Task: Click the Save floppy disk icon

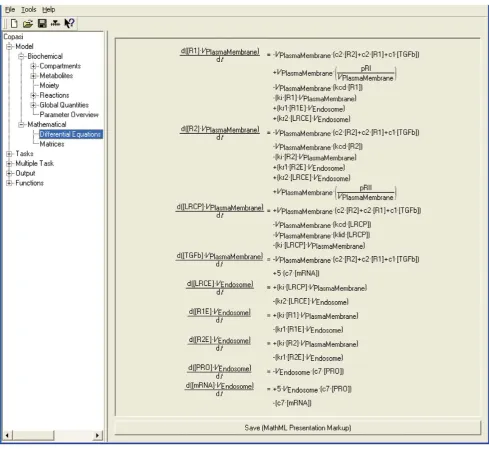Action: [x=42, y=23]
